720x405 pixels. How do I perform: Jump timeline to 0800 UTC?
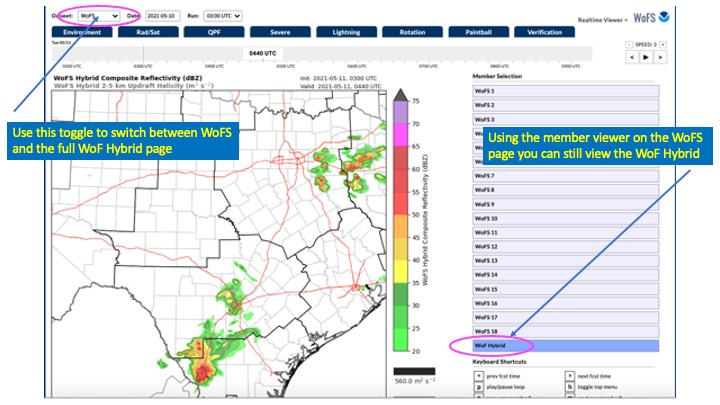[500, 67]
